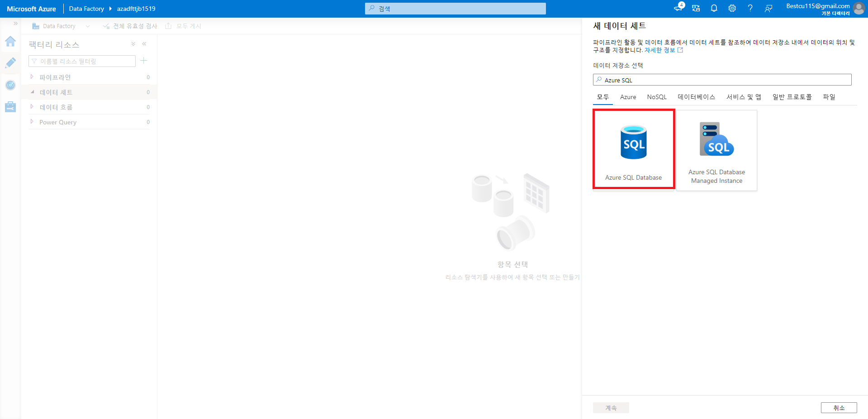868x419 pixels.
Task: Select Azure SQL Database Managed Instance tile
Action: [x=717, y=151]
